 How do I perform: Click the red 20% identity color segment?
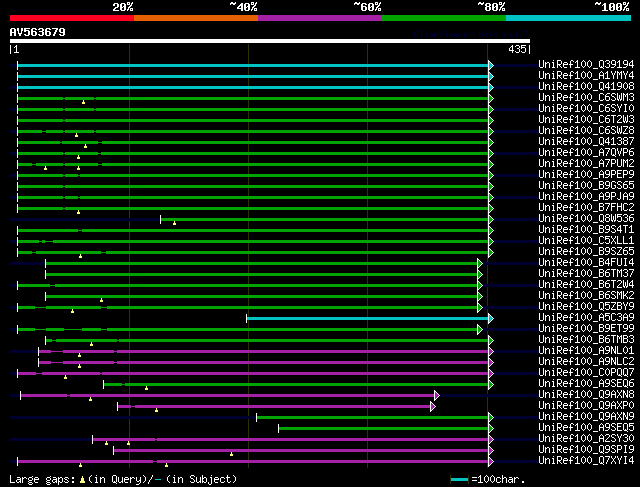click(72, 18)
